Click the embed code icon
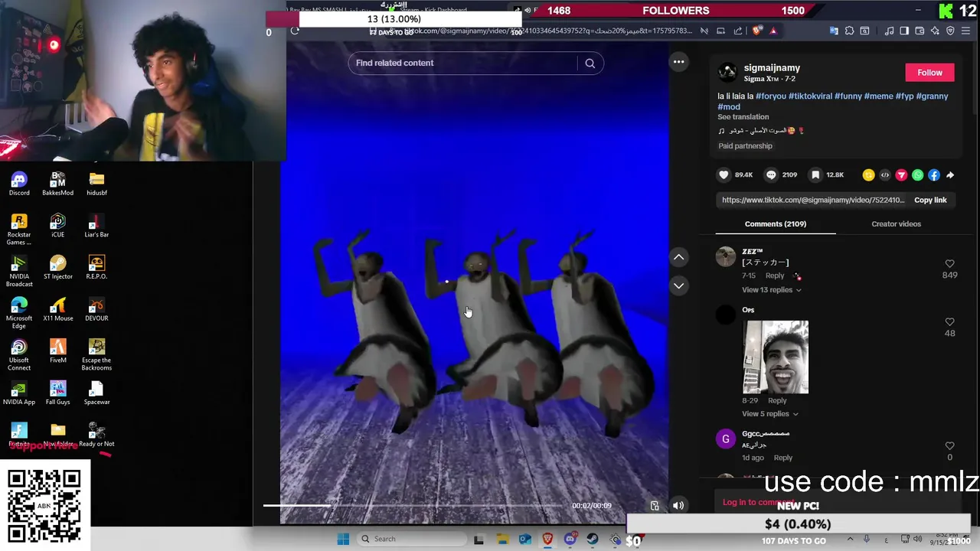Screen dimensions: 980x551 (x=885, y=175)
